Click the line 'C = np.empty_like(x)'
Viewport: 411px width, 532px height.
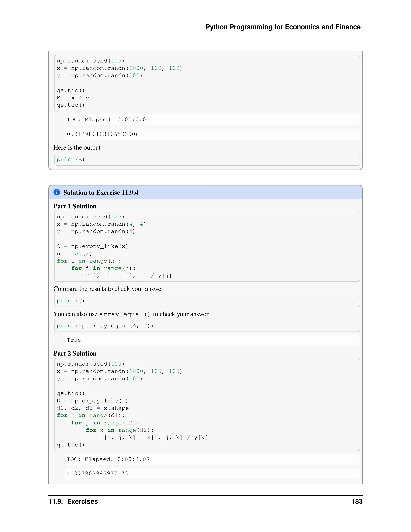tap(92, 246)
